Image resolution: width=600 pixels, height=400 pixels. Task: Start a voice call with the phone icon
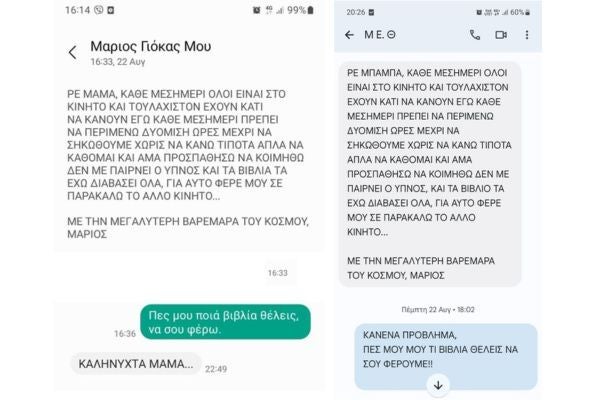[x=475, y=35]
